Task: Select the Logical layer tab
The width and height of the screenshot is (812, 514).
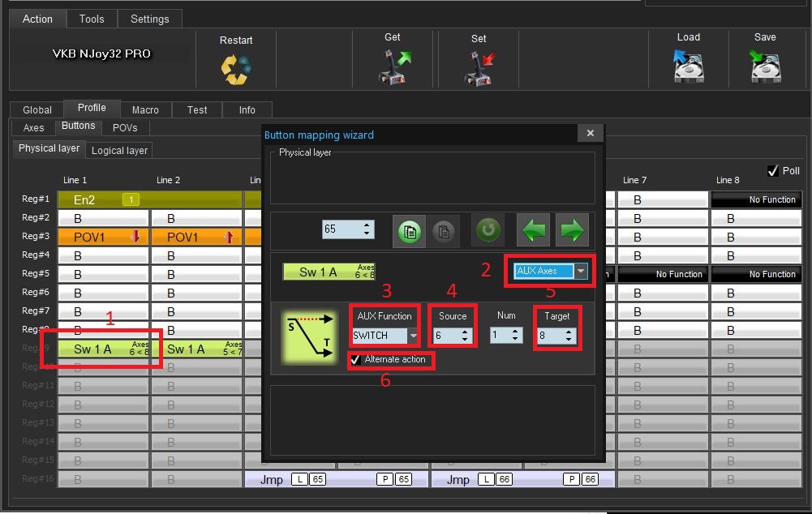Action: (x=119, y=150)
